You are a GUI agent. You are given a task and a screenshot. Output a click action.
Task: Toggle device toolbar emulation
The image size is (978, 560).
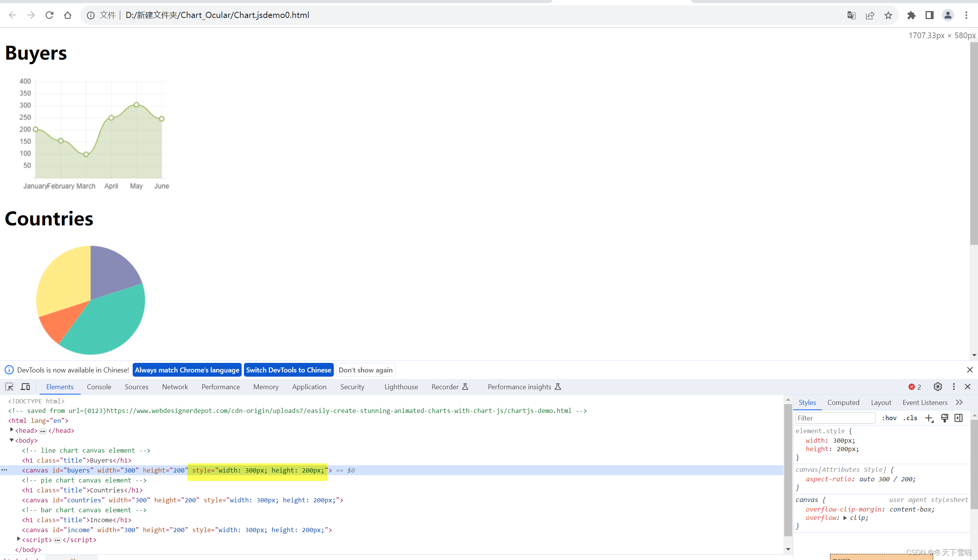pos(25,387)
